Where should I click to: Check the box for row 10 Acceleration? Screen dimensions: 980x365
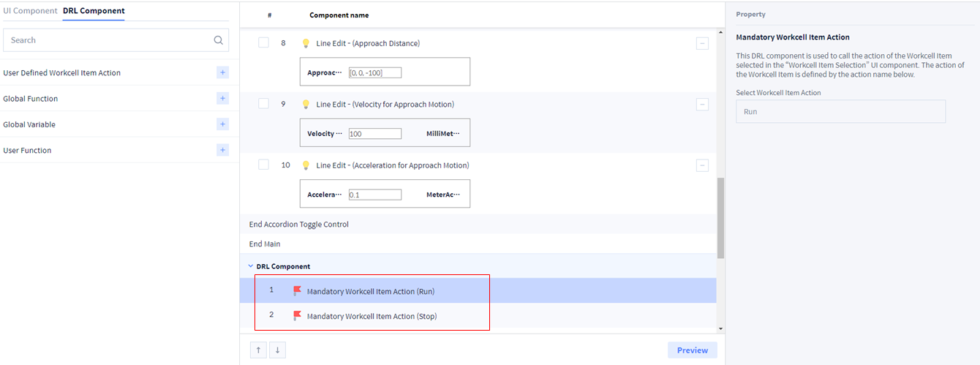(263, 165)
